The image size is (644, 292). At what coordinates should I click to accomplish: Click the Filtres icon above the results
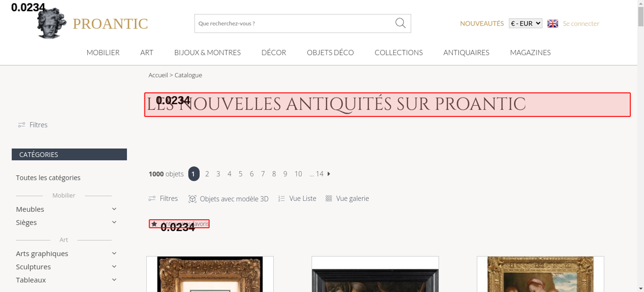coord(152,198)
